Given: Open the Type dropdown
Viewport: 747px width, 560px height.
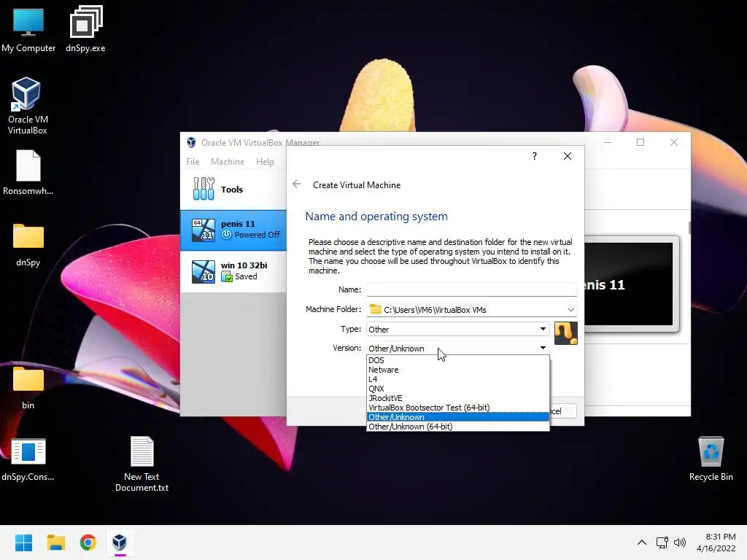Looking at the screenshot, I should pos(458,329).
